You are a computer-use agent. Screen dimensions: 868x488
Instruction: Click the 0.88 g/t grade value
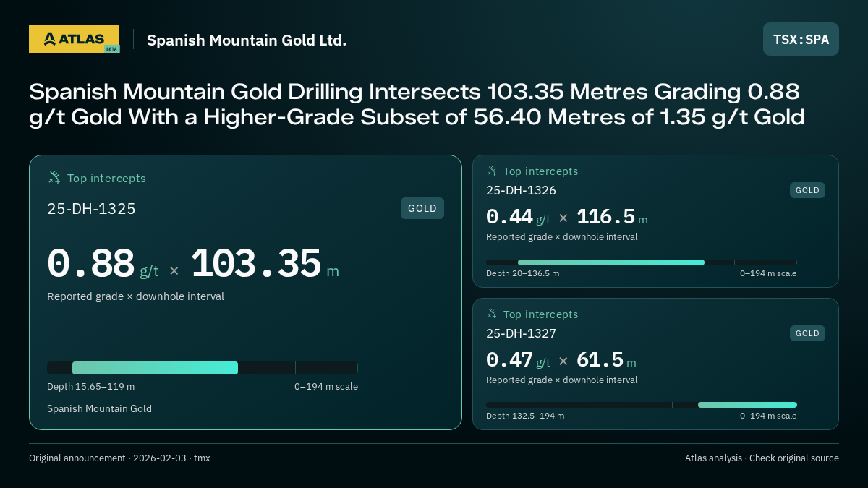[x=103, y=264]
